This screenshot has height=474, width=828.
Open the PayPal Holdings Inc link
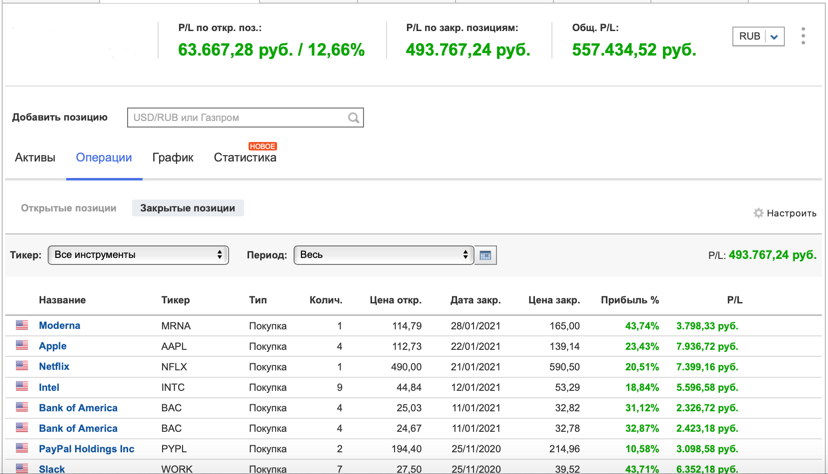pos(87,449)
